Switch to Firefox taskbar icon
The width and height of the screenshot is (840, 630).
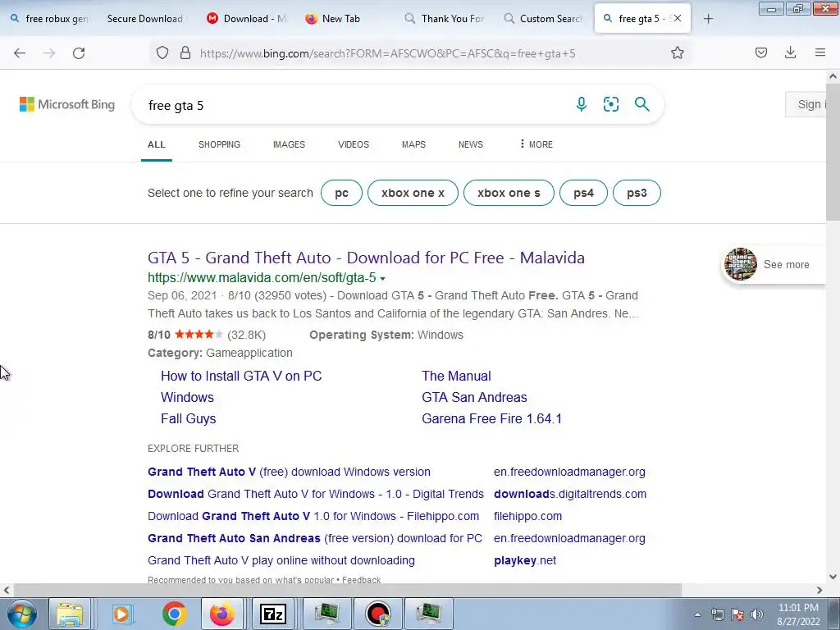221,614
